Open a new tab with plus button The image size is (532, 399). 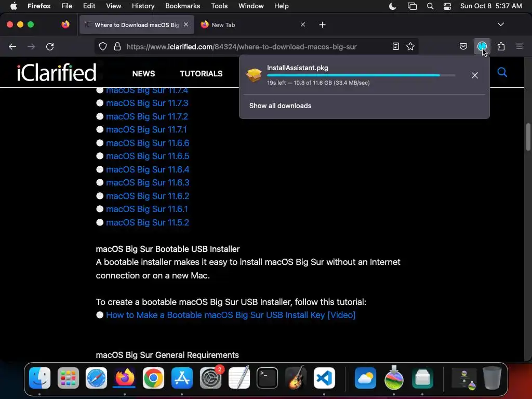(322, 25)
